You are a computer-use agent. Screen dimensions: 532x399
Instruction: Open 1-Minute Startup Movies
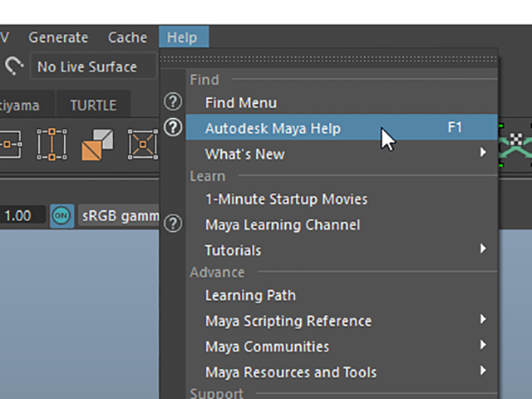342,199
